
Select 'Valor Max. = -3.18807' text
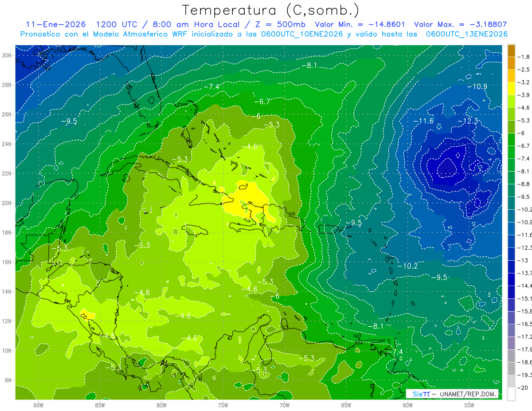pos(460,24)
